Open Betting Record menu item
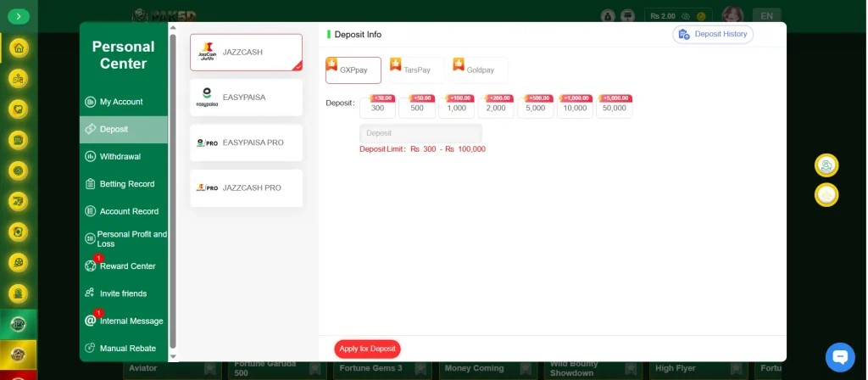Viewport: 868px width, 380px height. tap(124, 184)
